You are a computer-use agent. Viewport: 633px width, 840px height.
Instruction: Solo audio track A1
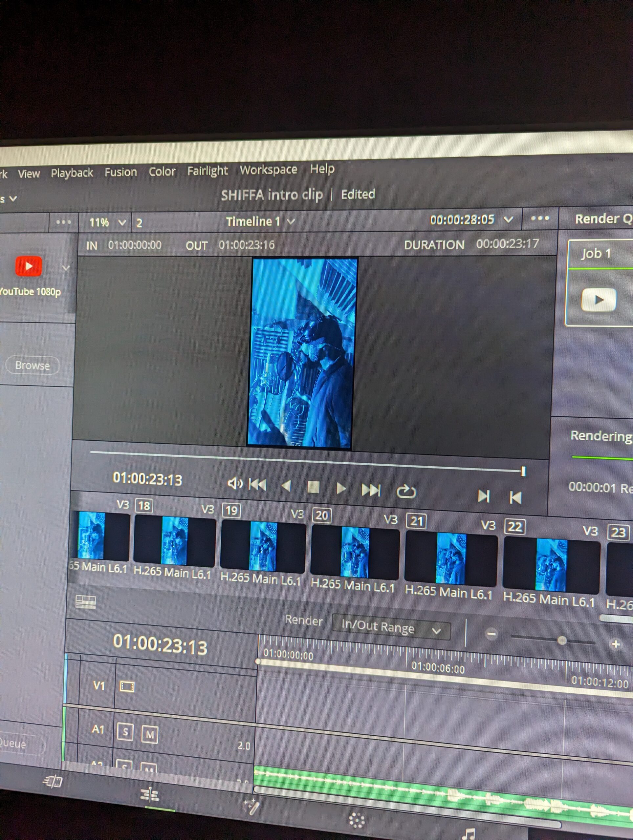click(125, 731)
